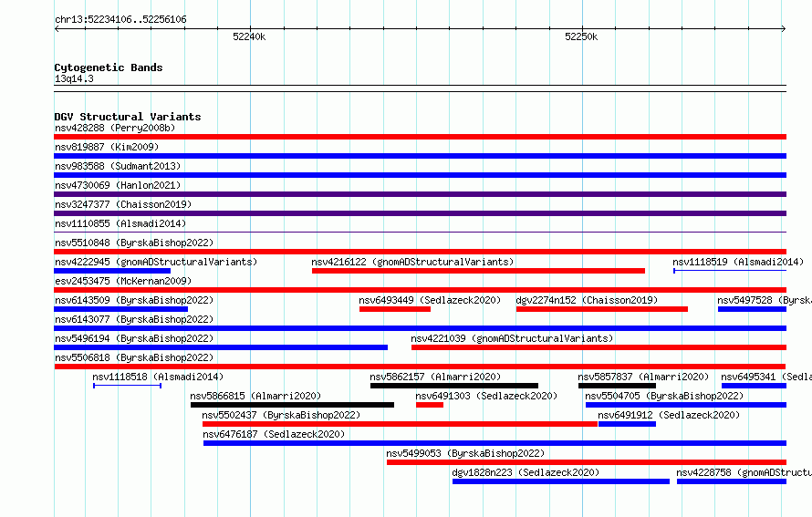
Task: Select nsv6493449 (Sedlazeck2020) label
Action: coord(430,300)
